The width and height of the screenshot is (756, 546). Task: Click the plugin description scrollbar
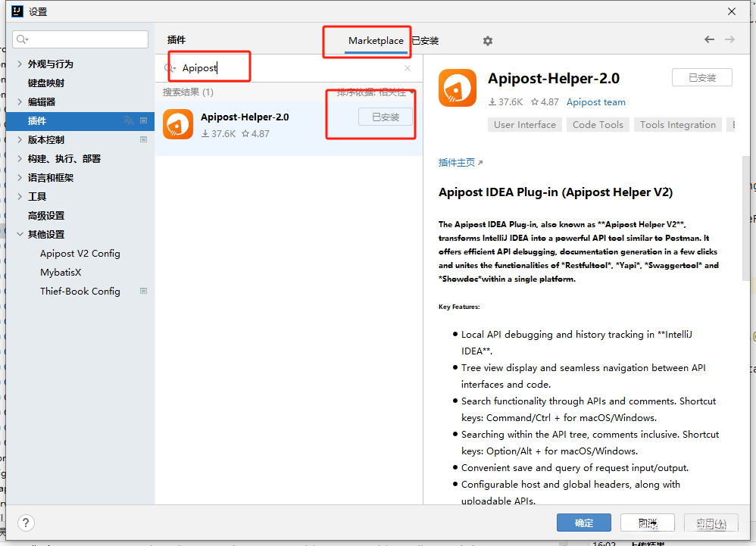click(746, 218)
